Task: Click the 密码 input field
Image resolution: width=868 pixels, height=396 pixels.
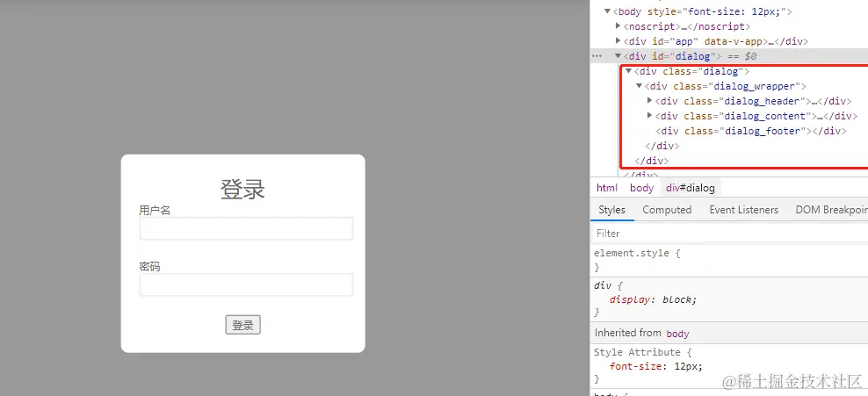Action: 246,284
